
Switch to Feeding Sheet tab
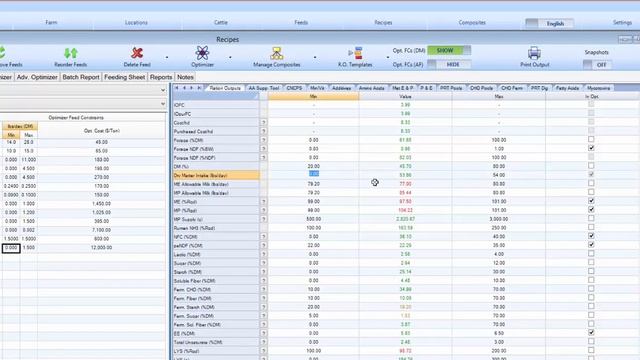click(124, 77)
